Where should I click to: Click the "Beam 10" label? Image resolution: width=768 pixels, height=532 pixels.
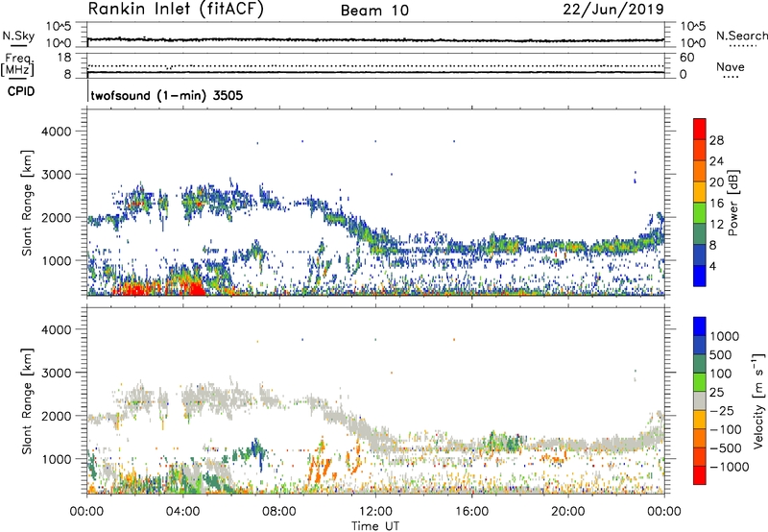click(x=374, y=11)
